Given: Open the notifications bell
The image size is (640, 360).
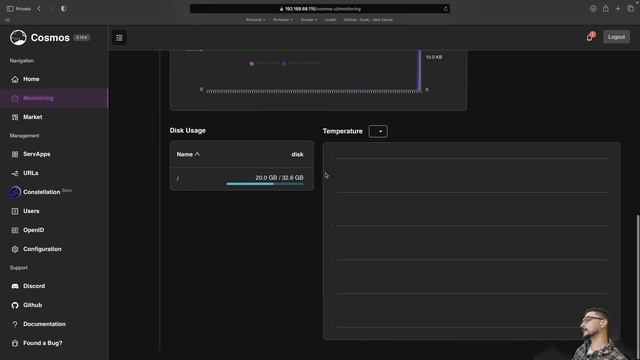Looking at the screenshot, I should pyautogui.click(x=589, y=38).
